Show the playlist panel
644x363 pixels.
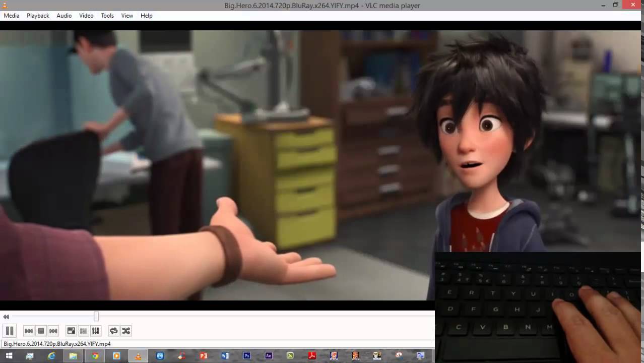click(83, 331)
